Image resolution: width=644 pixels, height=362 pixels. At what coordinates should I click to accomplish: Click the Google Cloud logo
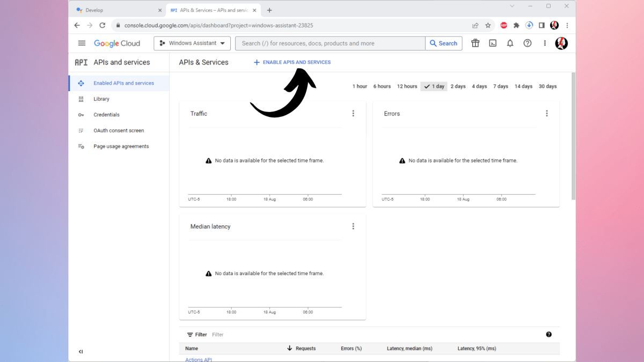coord(117,43)
